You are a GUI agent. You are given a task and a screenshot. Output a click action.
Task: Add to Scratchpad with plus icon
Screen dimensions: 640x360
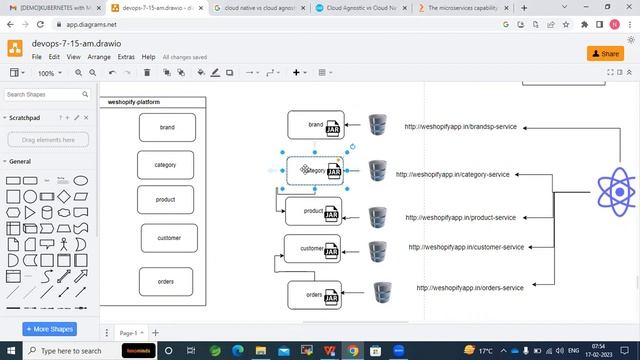67,118
